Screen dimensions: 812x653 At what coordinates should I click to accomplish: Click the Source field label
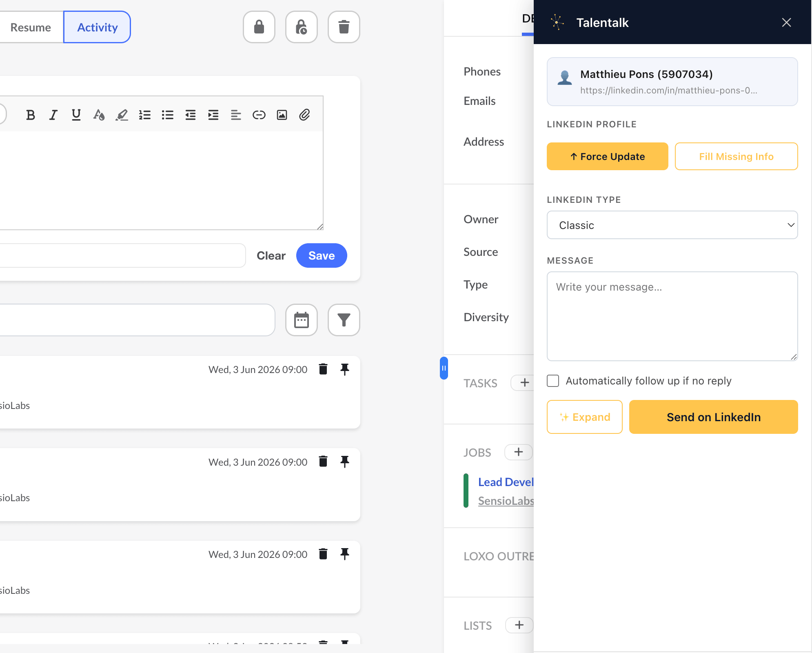[x=481, y=252]
